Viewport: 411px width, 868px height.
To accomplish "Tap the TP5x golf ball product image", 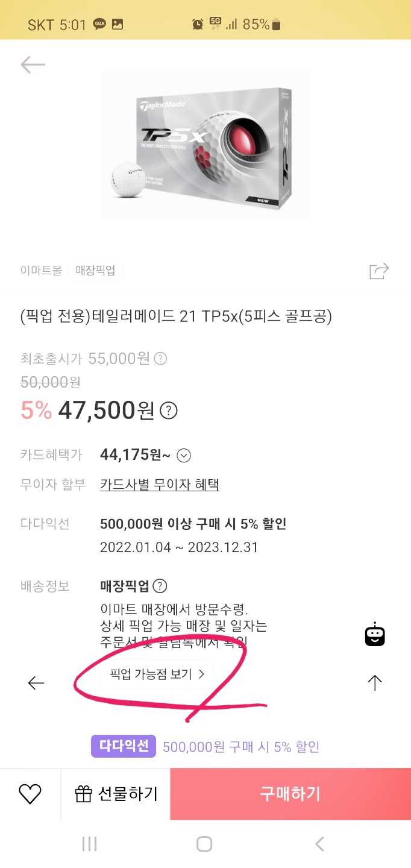I will click(x=205, y=145).
